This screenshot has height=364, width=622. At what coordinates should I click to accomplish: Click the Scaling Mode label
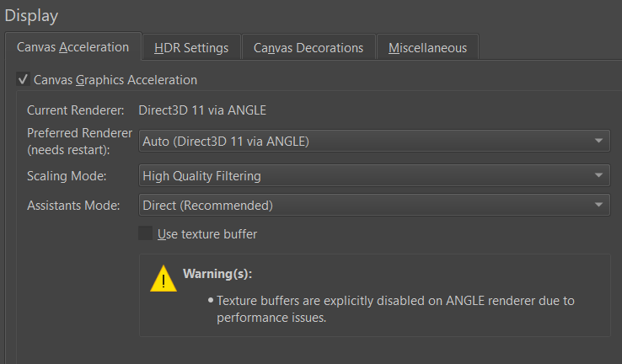tap(67, 176)
